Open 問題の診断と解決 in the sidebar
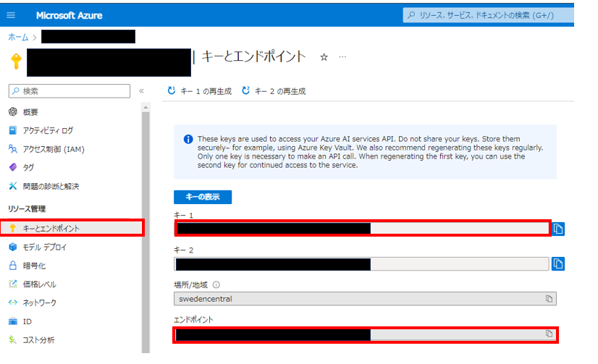This screenshot has width=598, height=364. pos(51,186)
